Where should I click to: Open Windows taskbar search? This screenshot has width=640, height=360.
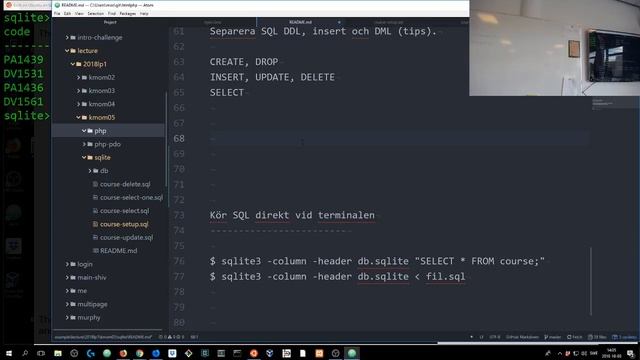pos(25,353)
